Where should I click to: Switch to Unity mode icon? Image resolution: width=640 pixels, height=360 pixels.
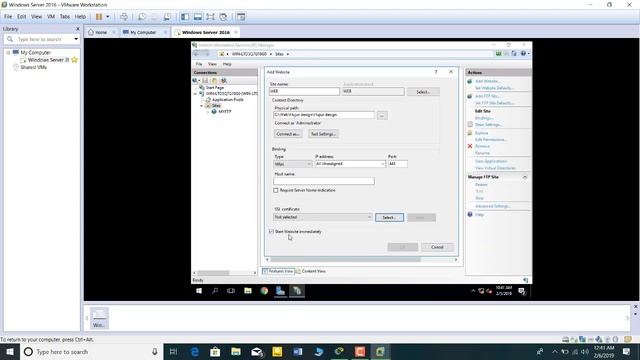tap(223, 17)
